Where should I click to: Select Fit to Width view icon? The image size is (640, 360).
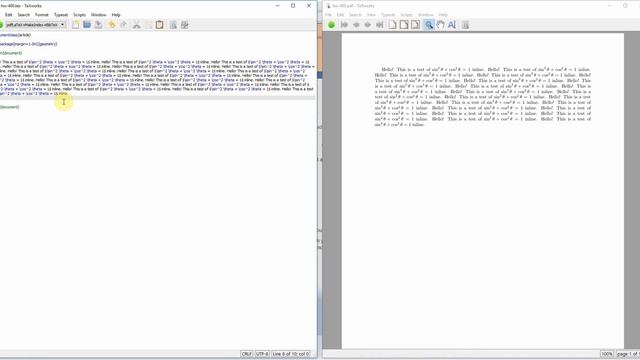click(x=404, y=25)
